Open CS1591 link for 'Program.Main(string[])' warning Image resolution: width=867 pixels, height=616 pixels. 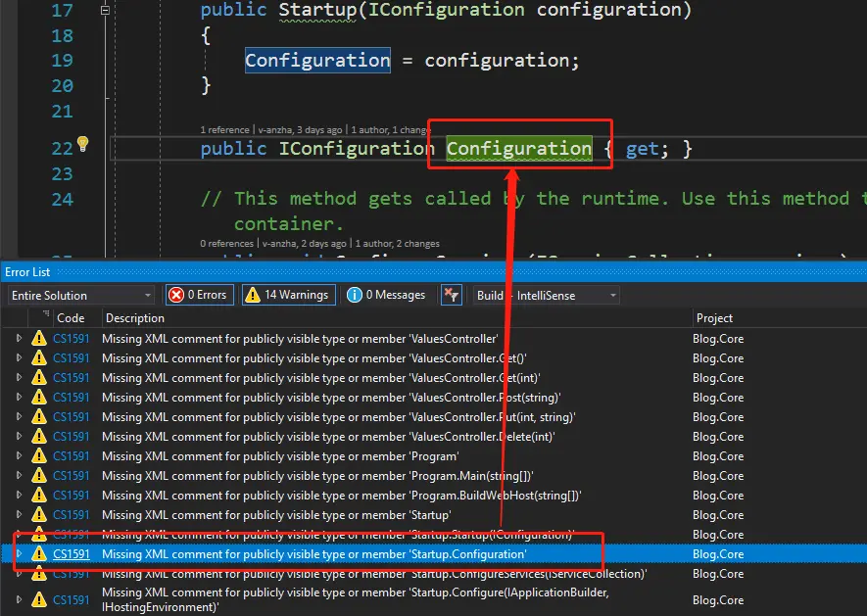(71, 476)
